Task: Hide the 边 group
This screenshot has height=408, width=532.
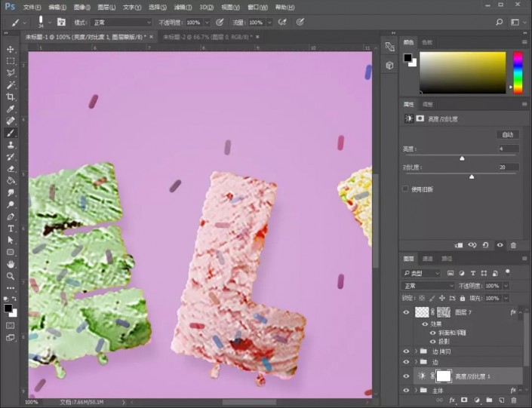Action: click(x=406, y=362)
